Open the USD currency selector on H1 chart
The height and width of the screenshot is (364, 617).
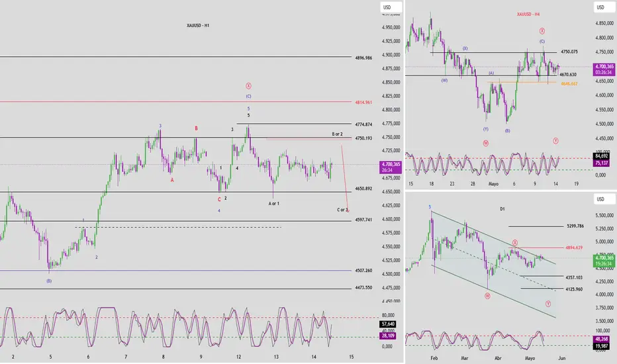391,7
